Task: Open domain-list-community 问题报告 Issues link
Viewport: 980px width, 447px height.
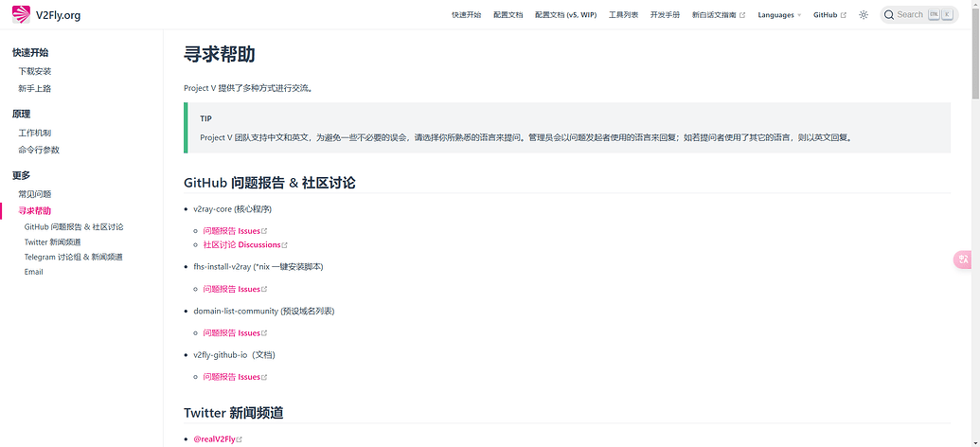Action: coord(235,332)
